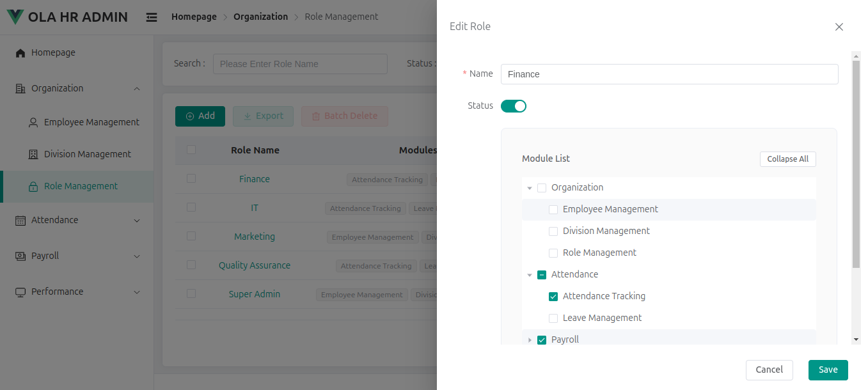Click the Export button

pos(263,116)
